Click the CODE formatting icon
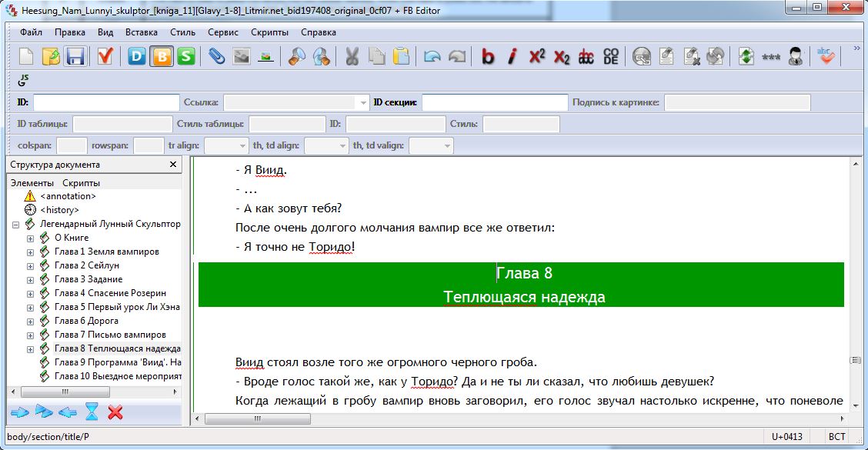 [x=610, y=56]
